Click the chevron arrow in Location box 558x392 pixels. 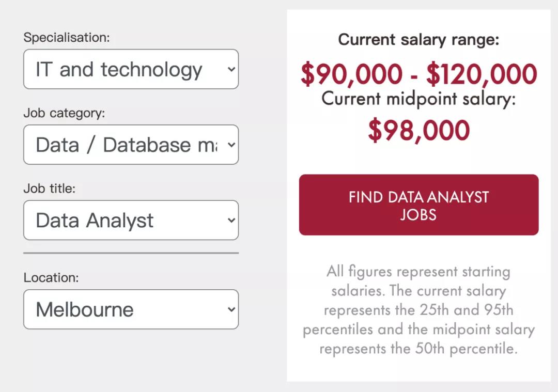(231, 309)
